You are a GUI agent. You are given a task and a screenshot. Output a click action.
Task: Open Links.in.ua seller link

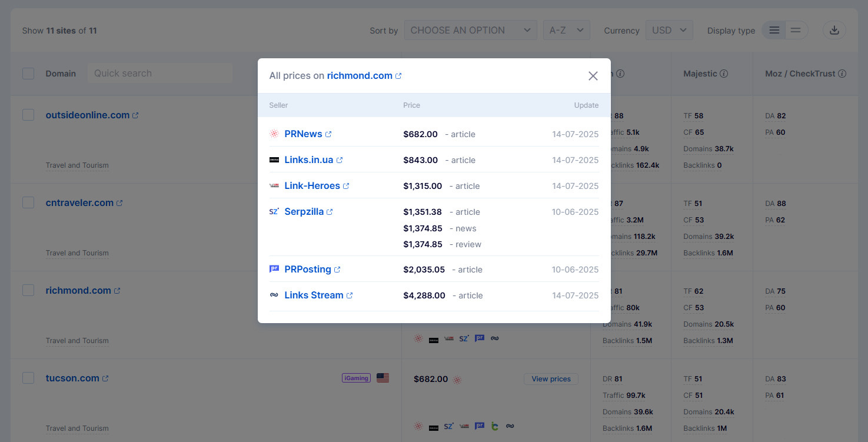click(x=309, y=160)
